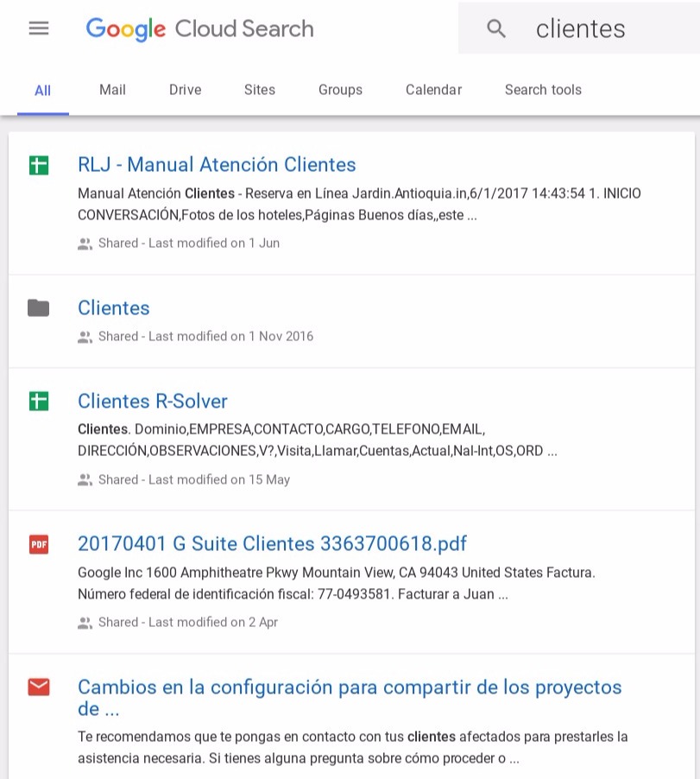Open 20170401 G Suite Clientes 3363700618.pdf

[x=272, y=543]
